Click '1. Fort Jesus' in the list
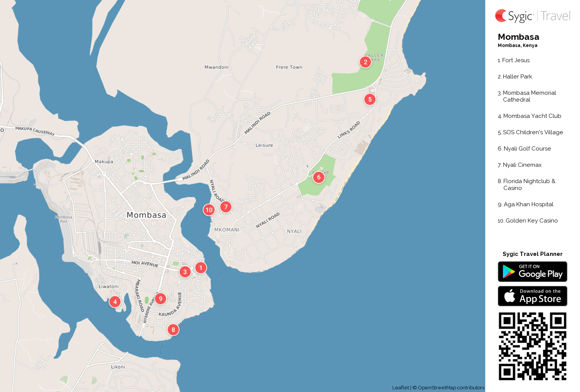Viewport: 580px width, 392px height. click(x=514, y=60)
